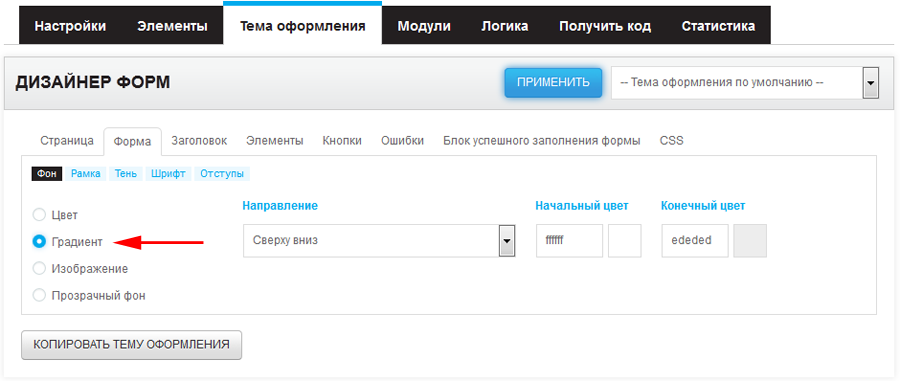900x381 pixels.
Task: Open the Тень section pill
Action: tap(126, 174)
